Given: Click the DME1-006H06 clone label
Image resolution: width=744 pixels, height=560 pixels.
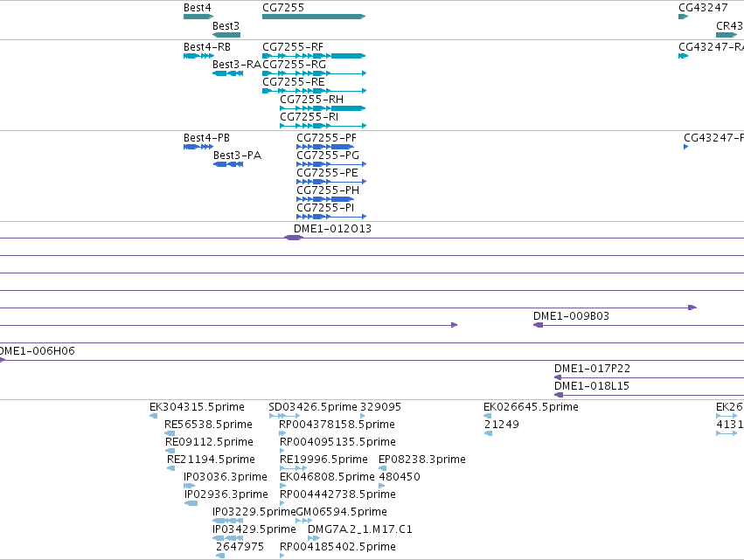Looking at the screenshot, I should pyautogui.click(x=37, y=351).
